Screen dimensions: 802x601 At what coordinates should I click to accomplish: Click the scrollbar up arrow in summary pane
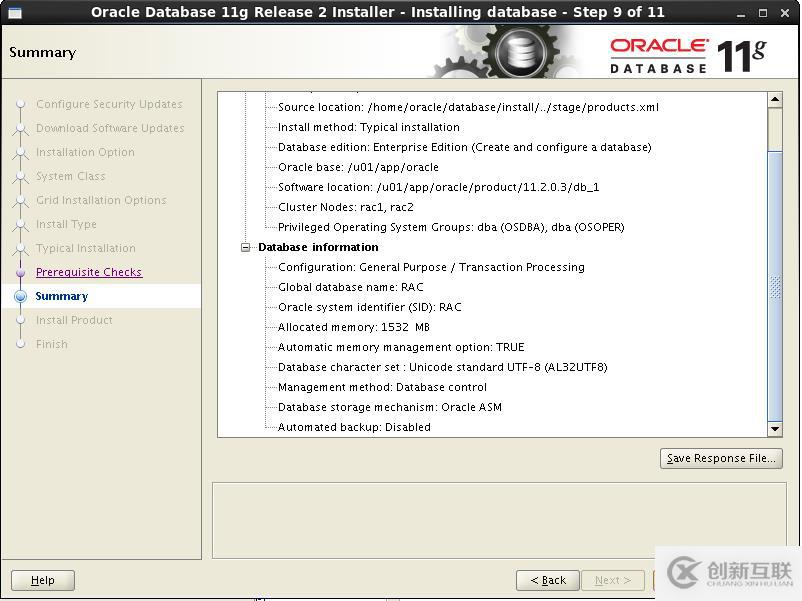click(775, 99)
